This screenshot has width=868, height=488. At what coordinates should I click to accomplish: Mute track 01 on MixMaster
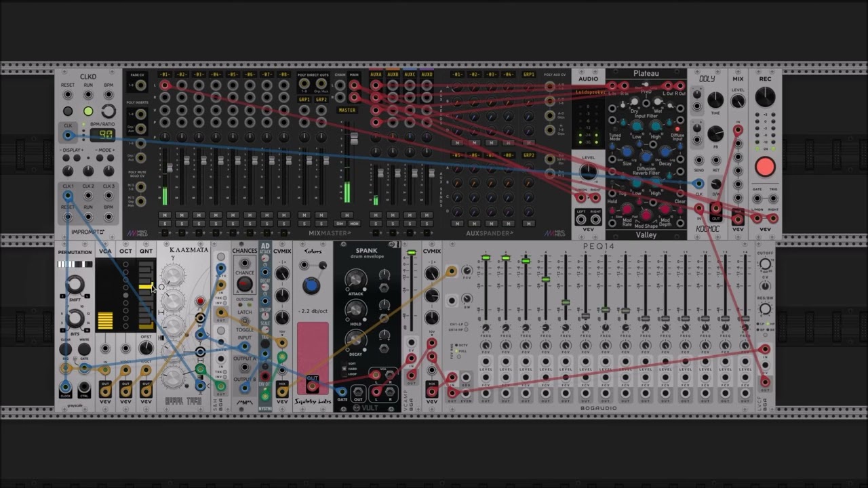(165, 215)
